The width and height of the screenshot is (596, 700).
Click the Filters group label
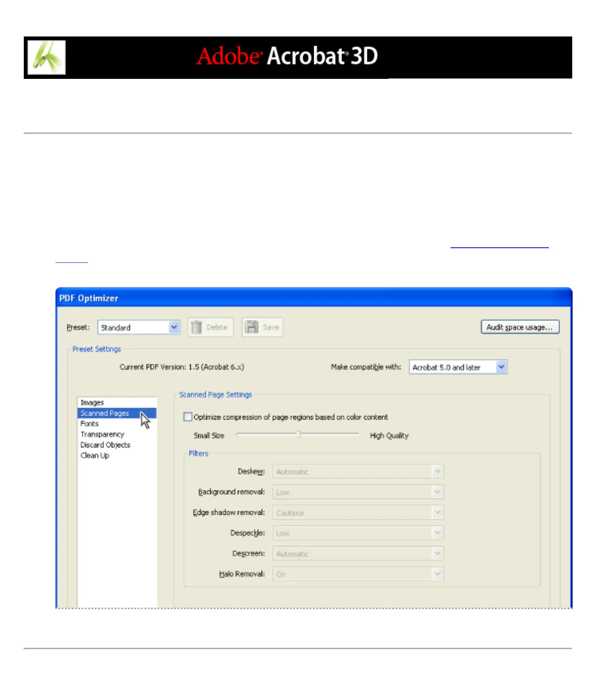[x=199, y=453]
